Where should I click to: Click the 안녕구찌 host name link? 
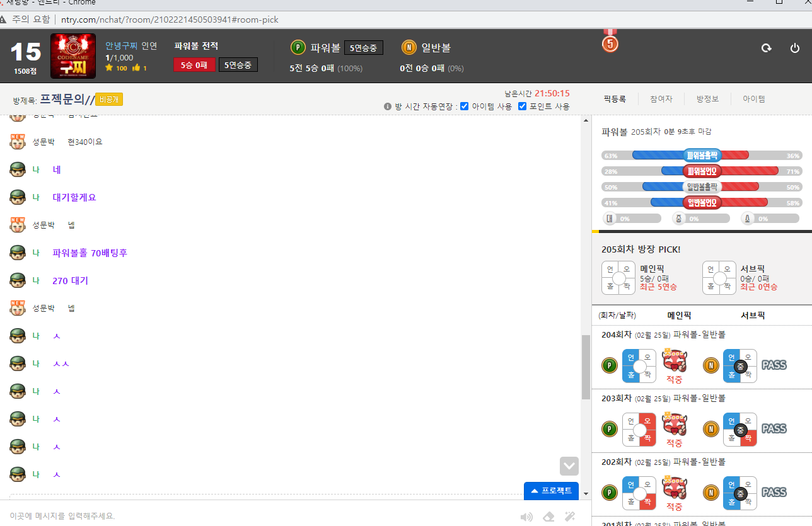click(122, 46)
